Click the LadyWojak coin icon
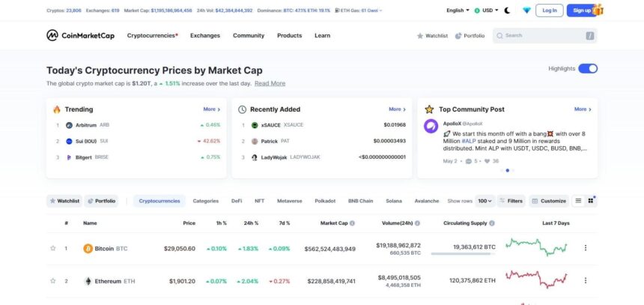The height and width of the screenshot is (305, 644). point(255,157)
